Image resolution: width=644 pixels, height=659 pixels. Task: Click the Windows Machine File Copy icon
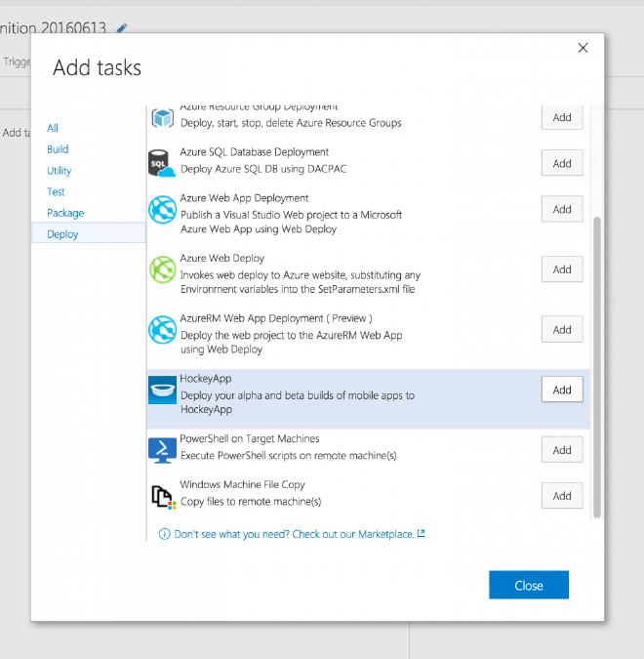pyautogui.click(x=163, y=497)
